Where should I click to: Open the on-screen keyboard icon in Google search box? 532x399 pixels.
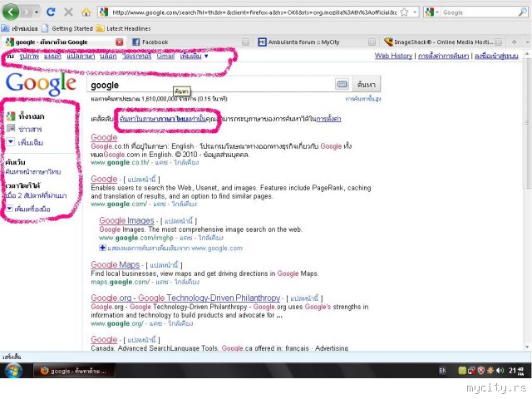[342, 84]
